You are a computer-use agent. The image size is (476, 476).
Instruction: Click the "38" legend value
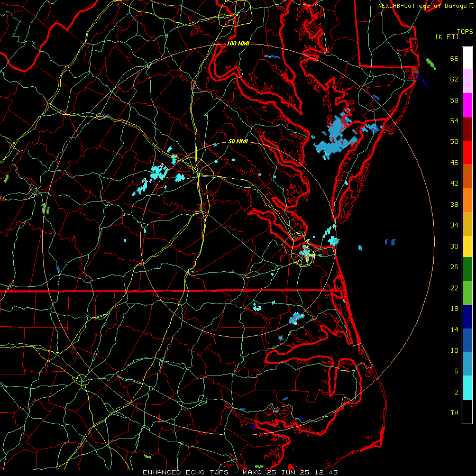454,204
